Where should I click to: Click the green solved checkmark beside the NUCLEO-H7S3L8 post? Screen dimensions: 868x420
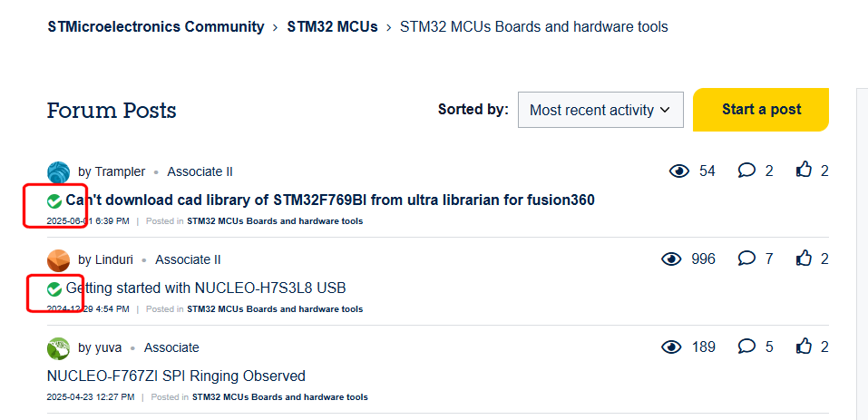pyautogui.click(x=54, y=288)
